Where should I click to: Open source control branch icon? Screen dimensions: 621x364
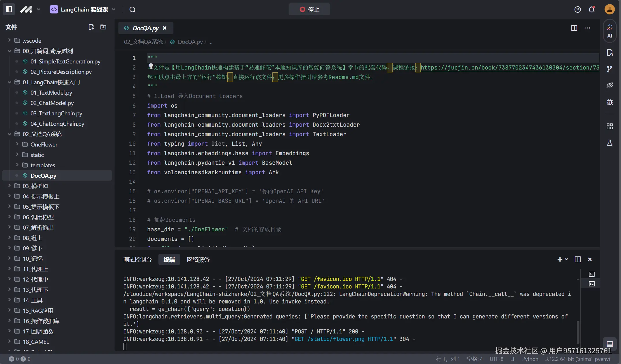[609, 69]
